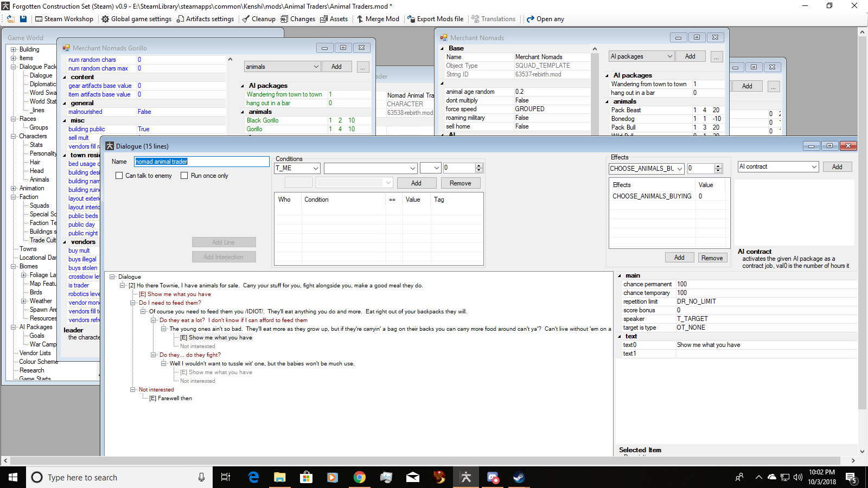
Task: Enable the 'Can talk to enemy' checkbox
Action: (119, 176)
